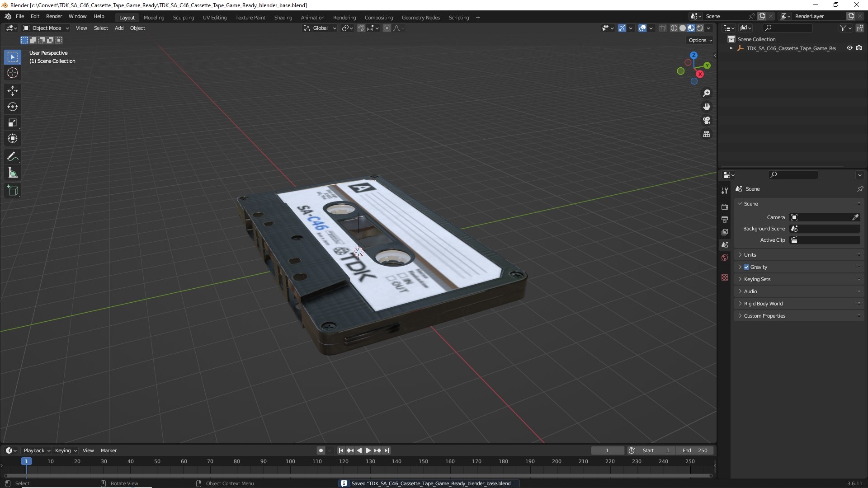Screen dimensions: 868x488
Task: Open the Global transform orientation dropdown
Action: 320,28
